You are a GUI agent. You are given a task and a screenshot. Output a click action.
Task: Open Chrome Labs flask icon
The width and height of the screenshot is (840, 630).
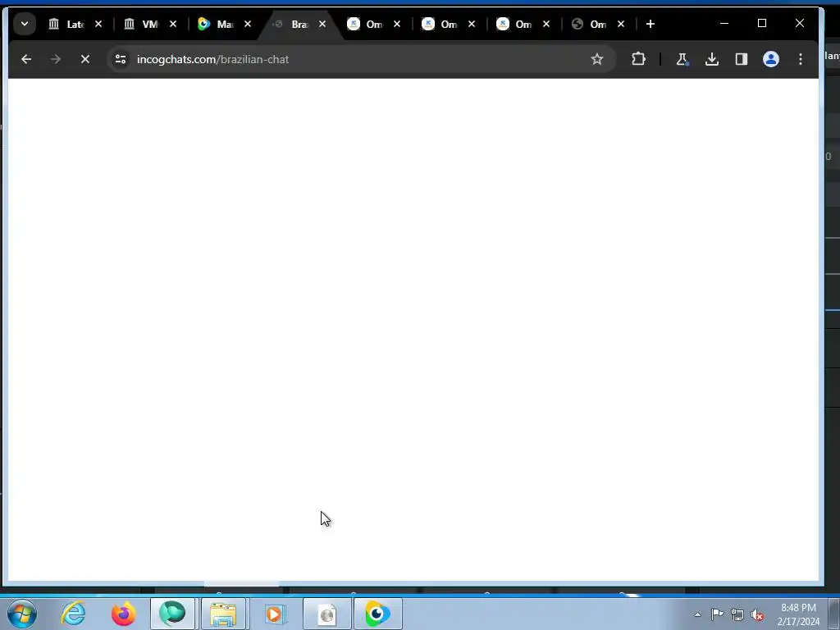click(682, 59)
